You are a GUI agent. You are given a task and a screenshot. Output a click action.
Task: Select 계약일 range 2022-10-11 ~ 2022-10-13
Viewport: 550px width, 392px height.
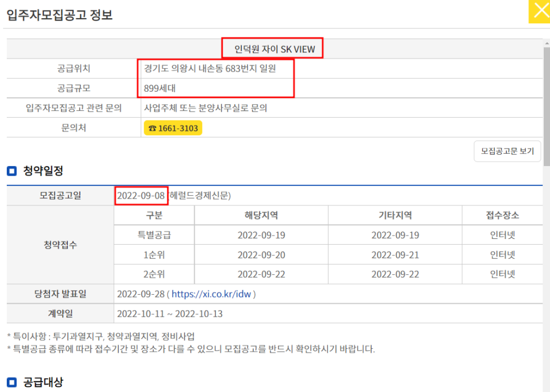pyautogui.click(x=170, y=314)
